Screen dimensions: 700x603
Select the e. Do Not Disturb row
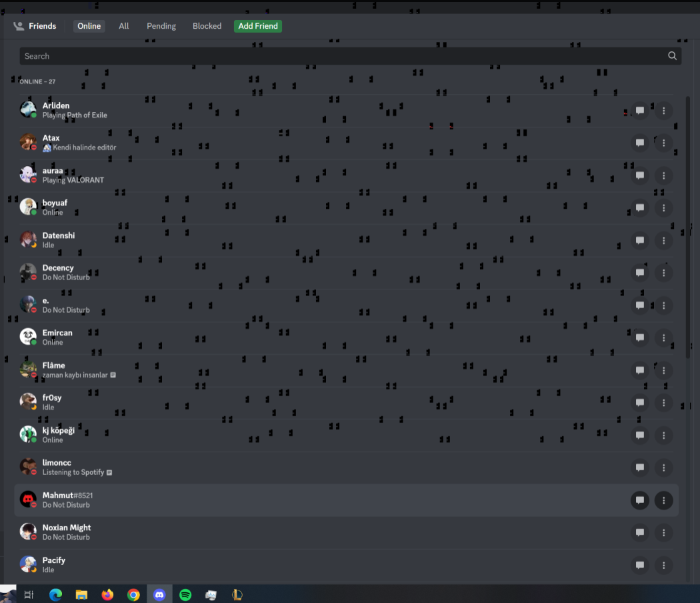[347, 305]
